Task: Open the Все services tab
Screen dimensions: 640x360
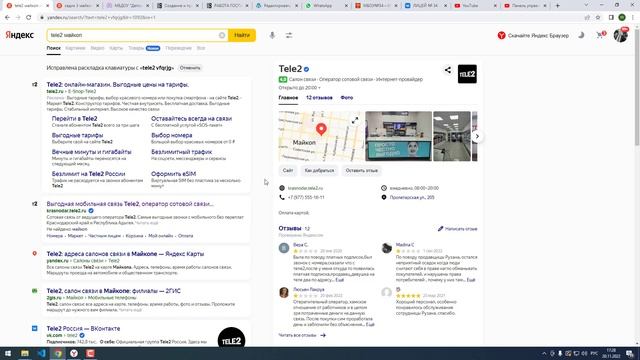Action: [x=201, y=48]
